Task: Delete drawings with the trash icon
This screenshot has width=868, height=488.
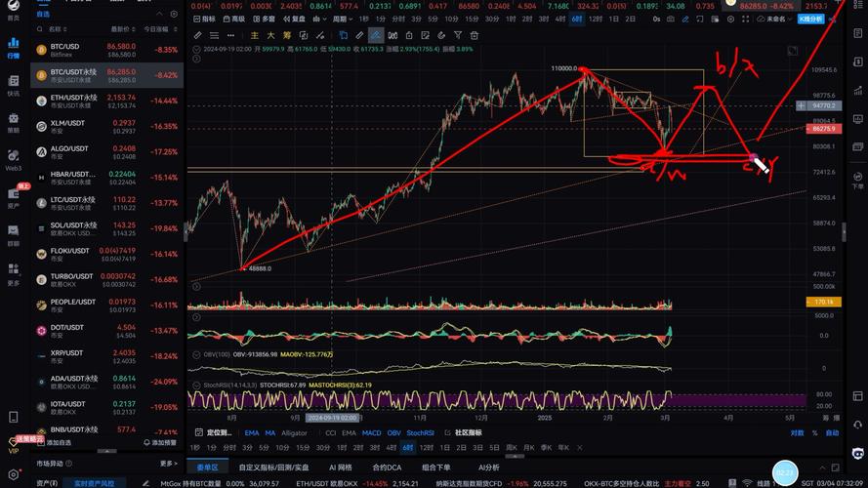Action: (x=475, y=35)
